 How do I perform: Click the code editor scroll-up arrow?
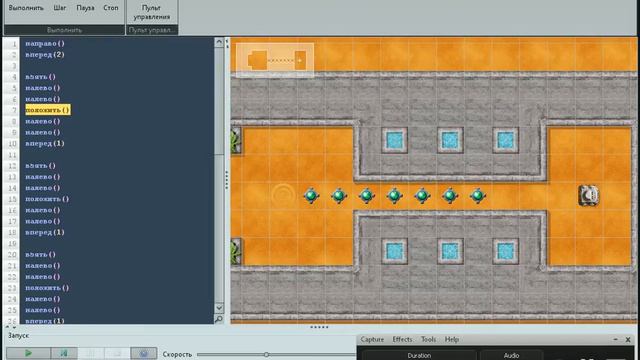219,42
